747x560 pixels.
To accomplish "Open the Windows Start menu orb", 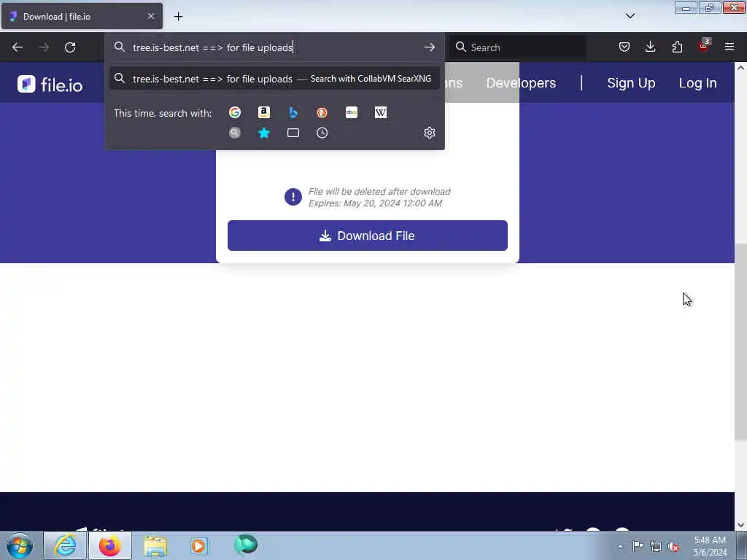I will [20, 545].
